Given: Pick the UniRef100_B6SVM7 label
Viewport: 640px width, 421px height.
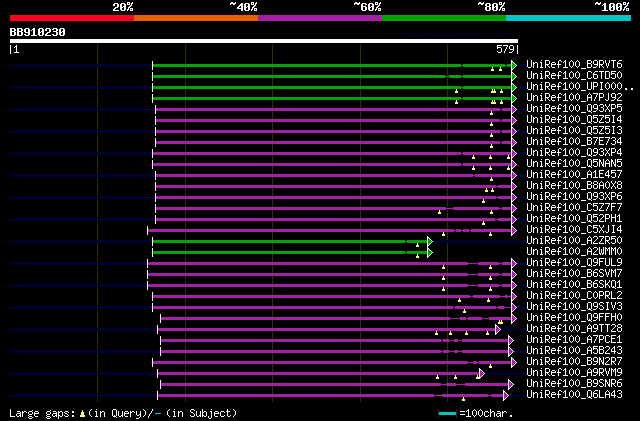Looking at the screenshot, I should (x=574, y=274).
